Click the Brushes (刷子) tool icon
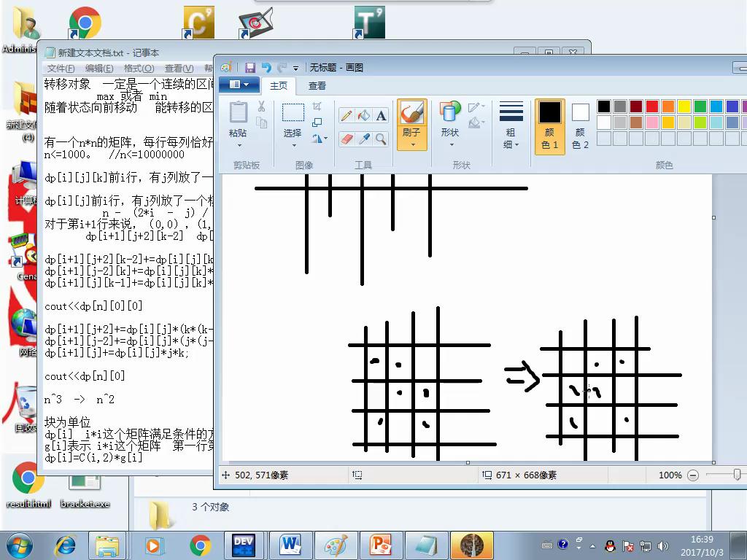The image size is (747, 560). [411, 113]
